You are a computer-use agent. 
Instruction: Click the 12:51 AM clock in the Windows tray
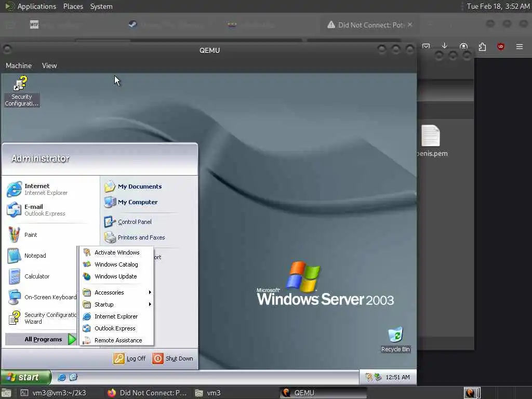click(397, 377)
